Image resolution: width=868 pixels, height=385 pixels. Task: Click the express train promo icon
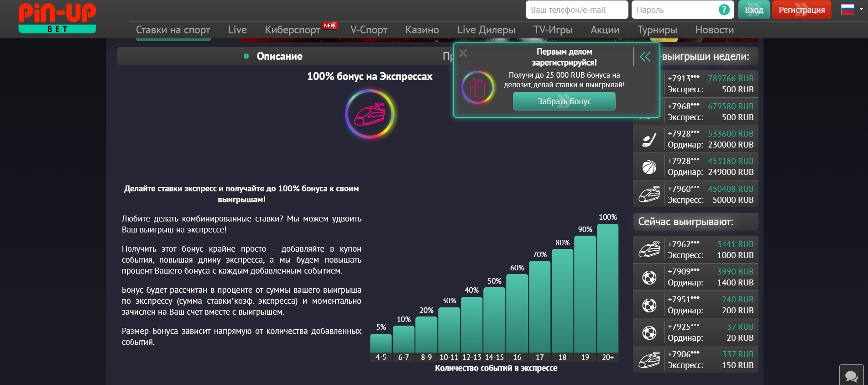pyautogui.click(x=370, y=114)
